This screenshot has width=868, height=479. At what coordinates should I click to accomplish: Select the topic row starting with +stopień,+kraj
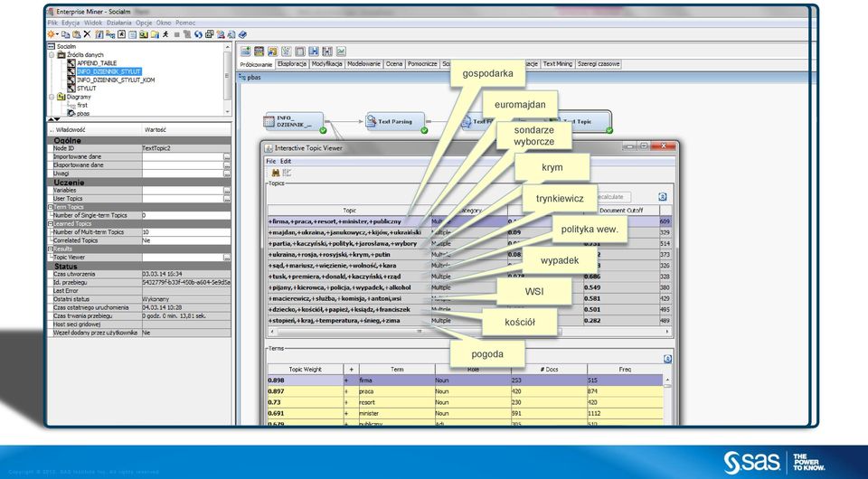(x=469, y=321)
